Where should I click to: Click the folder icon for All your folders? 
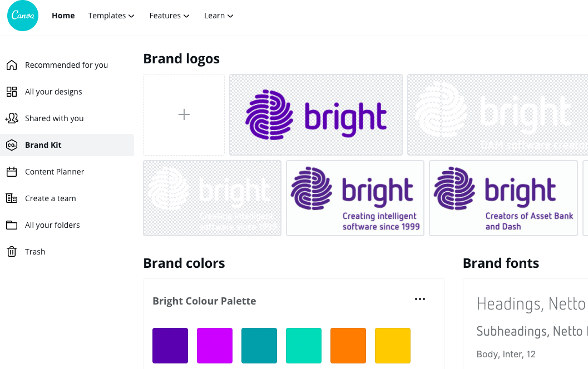(12, 225)
